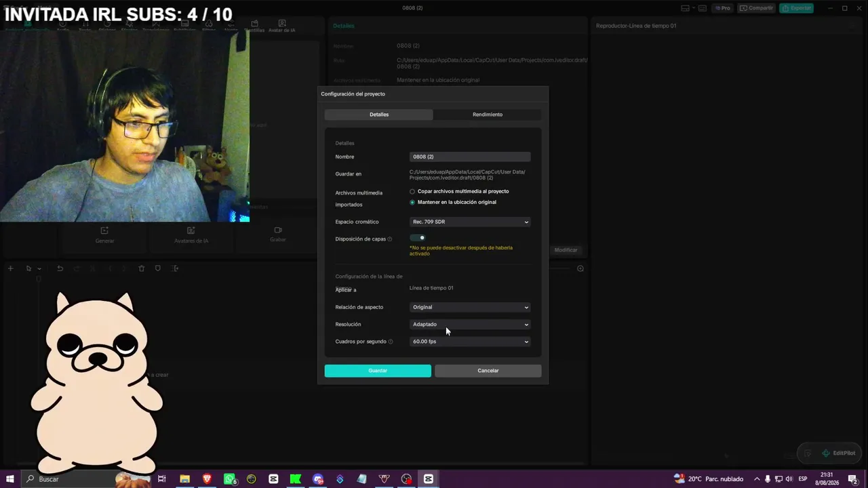Click the timeline zoom-in magnifier icon
The height and width of the screenshot is (488, 868).
[x=580, y=268]
